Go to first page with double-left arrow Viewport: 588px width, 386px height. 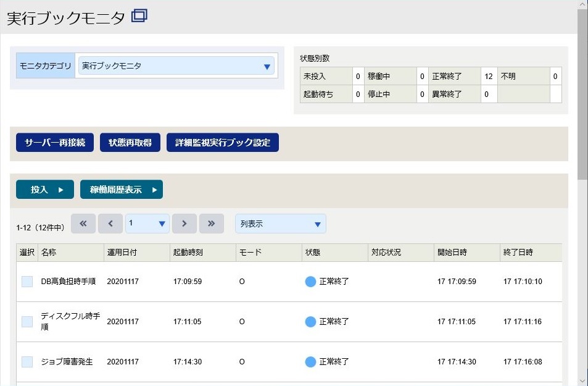pos(83,224)
